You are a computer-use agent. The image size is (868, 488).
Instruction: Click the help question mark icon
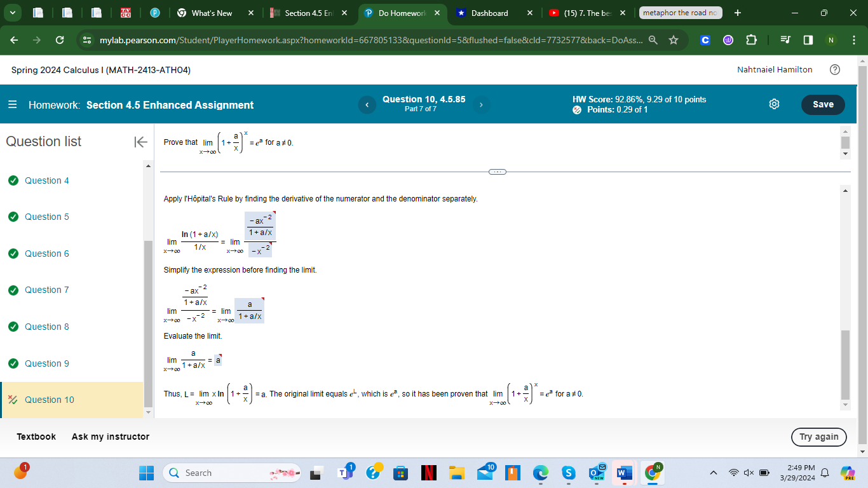[x=835, y=70]
